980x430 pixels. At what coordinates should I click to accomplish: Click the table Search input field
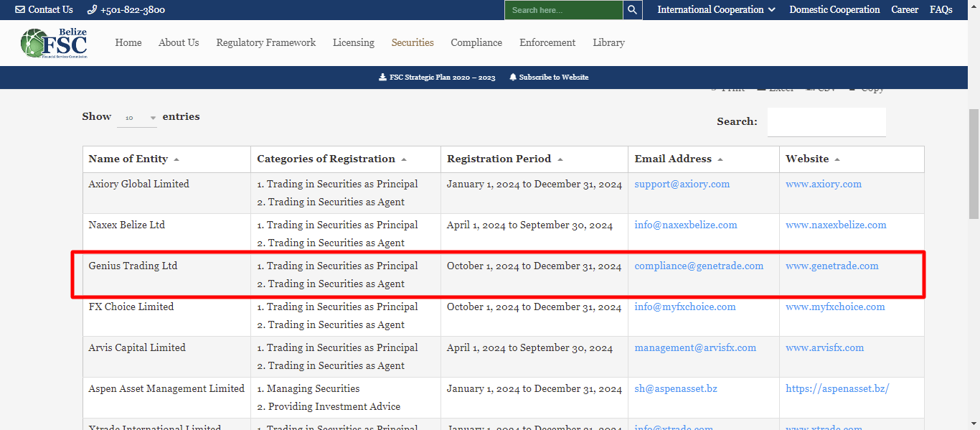(x=826, y=122)
